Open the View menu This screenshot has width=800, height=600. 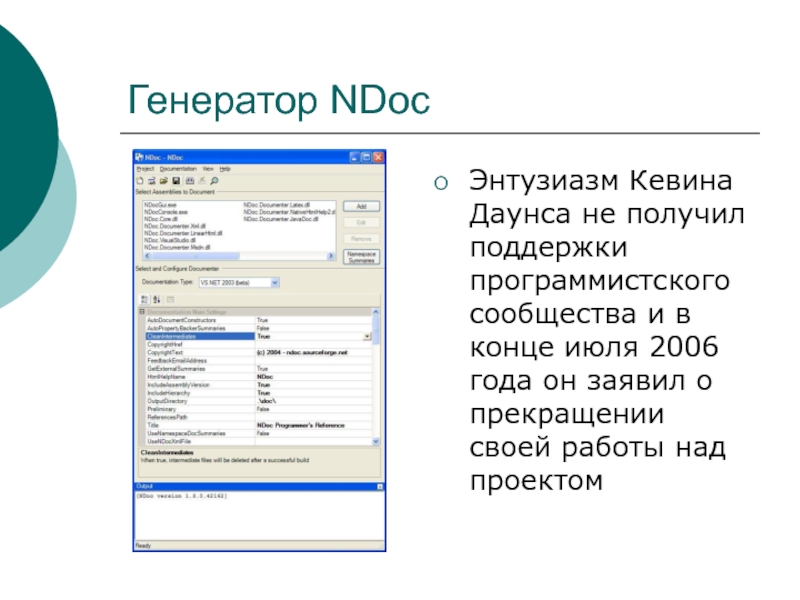click(x=208, y=169)
